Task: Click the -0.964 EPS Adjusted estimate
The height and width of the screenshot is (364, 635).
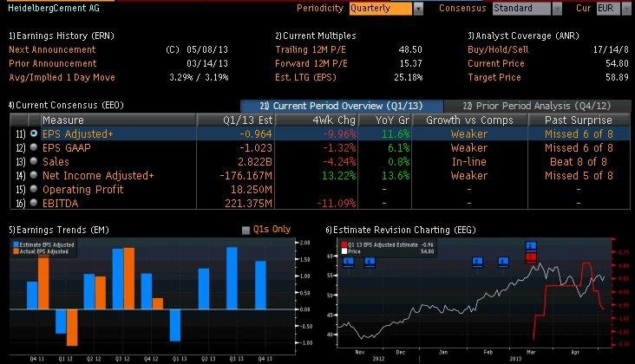Action: tap(256, 133)
